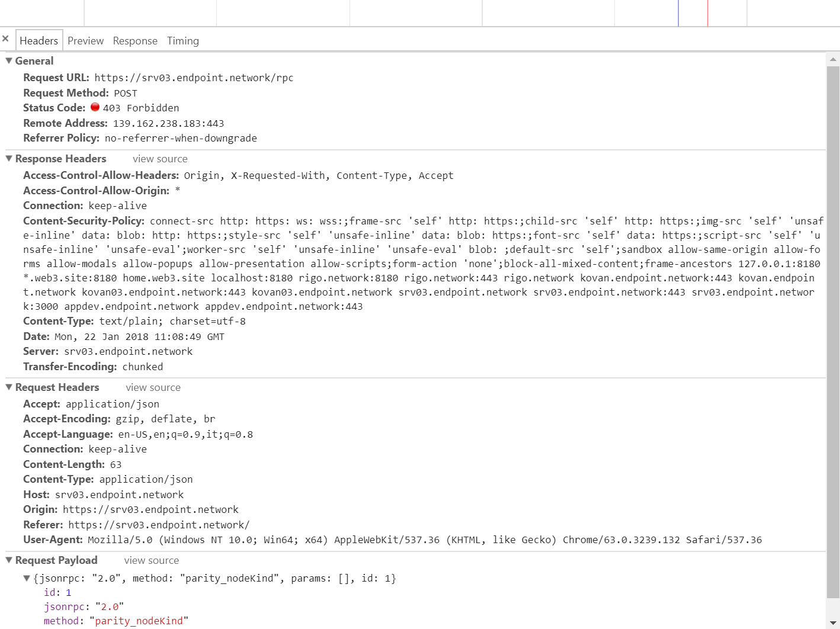
Task: Click the scrollbar down arrow
Action: pos(833,624)
